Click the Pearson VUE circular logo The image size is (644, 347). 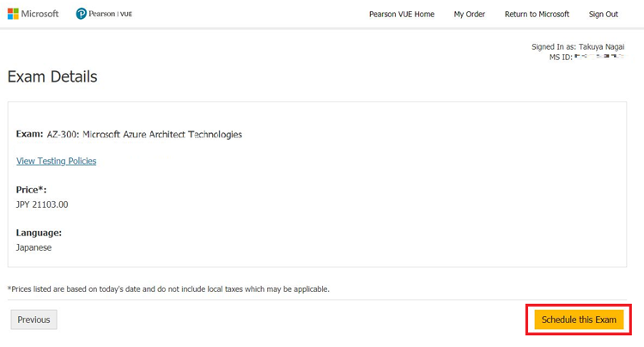[x=82, y=14]
